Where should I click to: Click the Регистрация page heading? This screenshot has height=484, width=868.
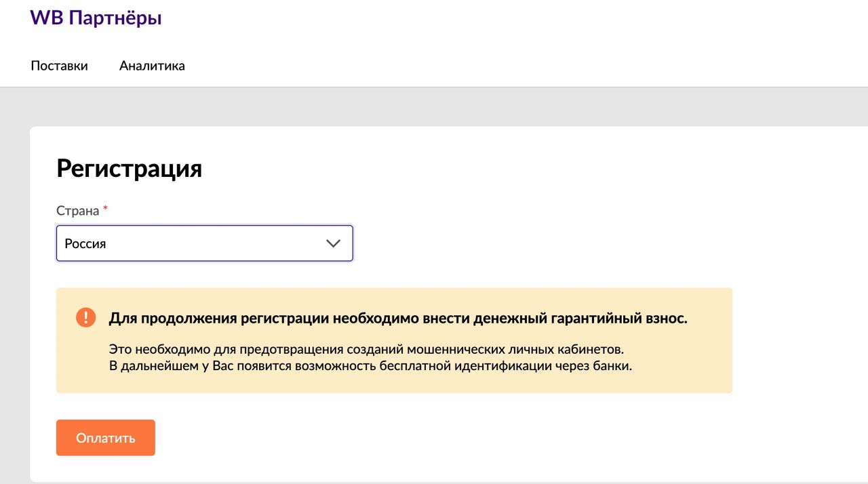point(129,168)
